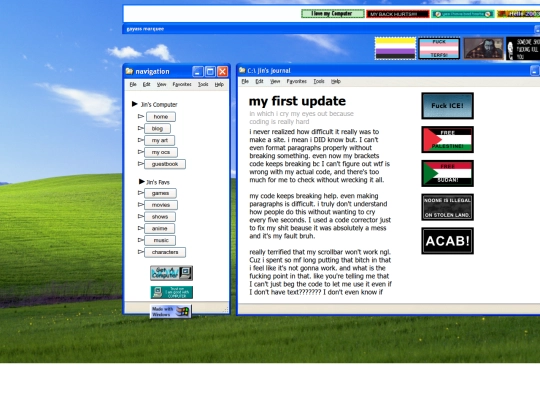Screen dimensions: 540x405
Task: Close the navigation window
Action: coord(222,71)
